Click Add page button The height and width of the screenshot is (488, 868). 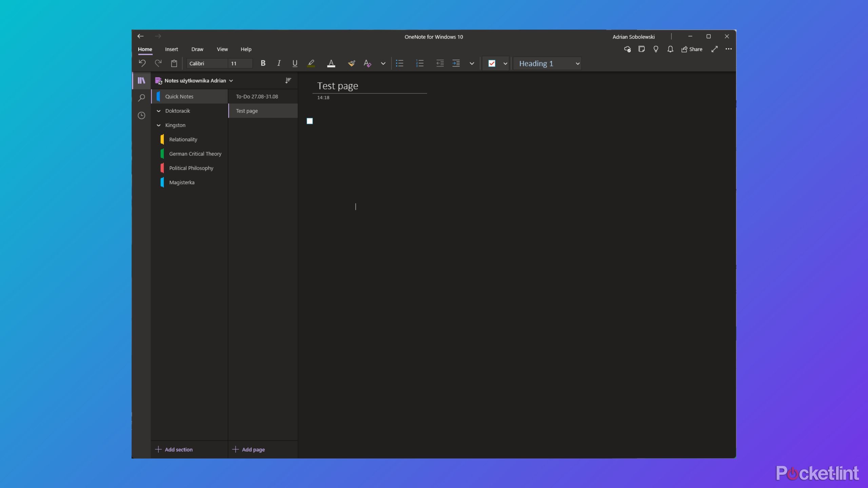point(249,449)
